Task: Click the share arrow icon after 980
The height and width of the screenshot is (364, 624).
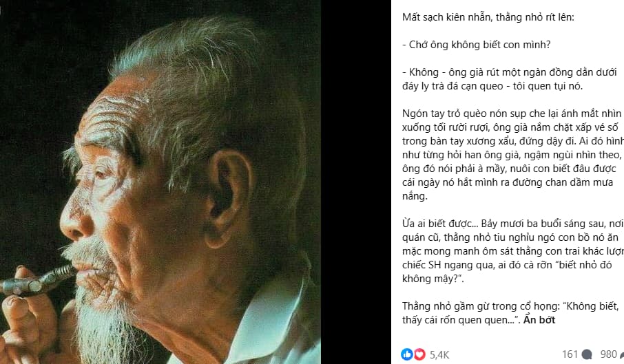Action: click(622, 354)
